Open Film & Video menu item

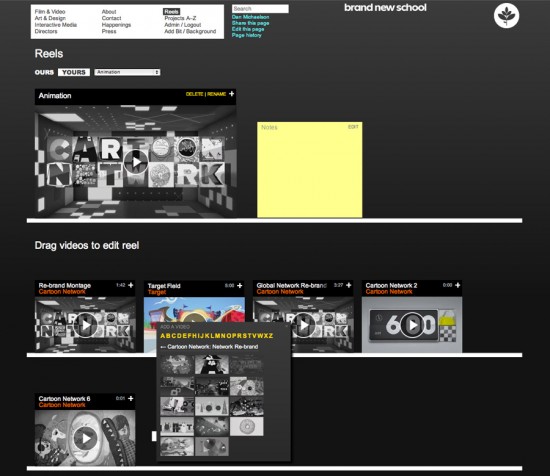click(x=50, y=12)
